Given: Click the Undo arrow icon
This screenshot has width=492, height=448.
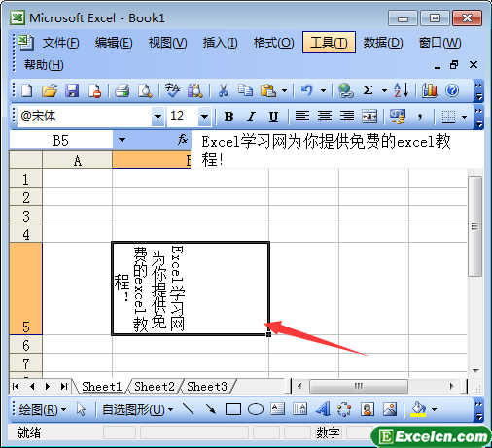Looking at the screenshot, I should [x=307, y=90].
